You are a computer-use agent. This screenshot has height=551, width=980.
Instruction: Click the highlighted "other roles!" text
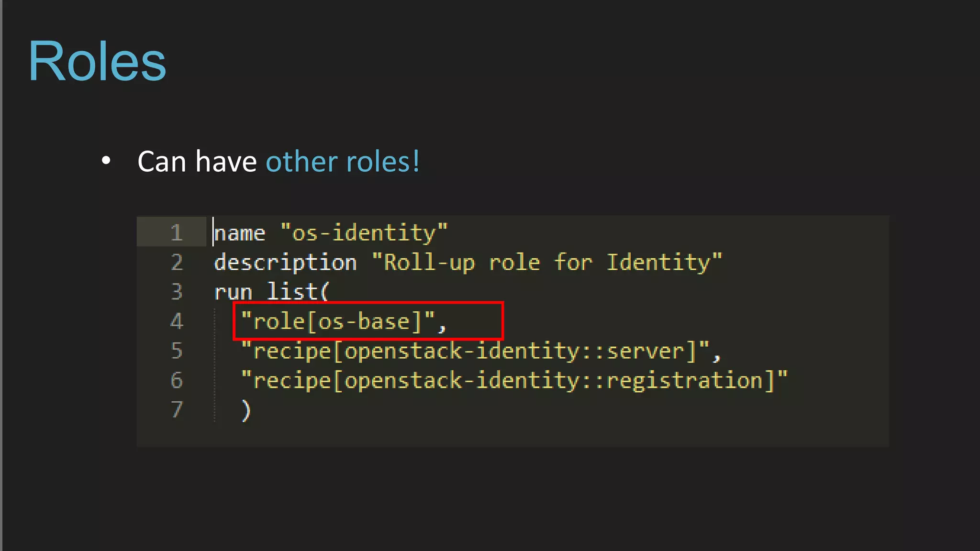[343, 161]
